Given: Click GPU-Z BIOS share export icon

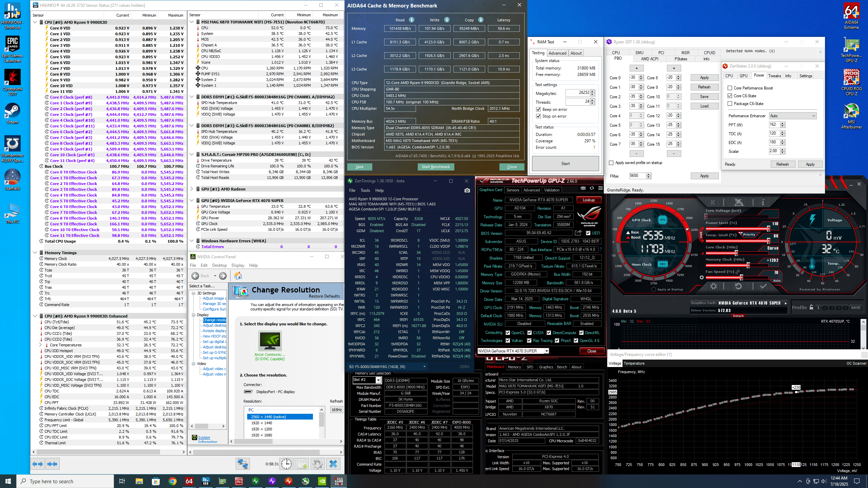Looking at the screenshot, I should point(578,233).
